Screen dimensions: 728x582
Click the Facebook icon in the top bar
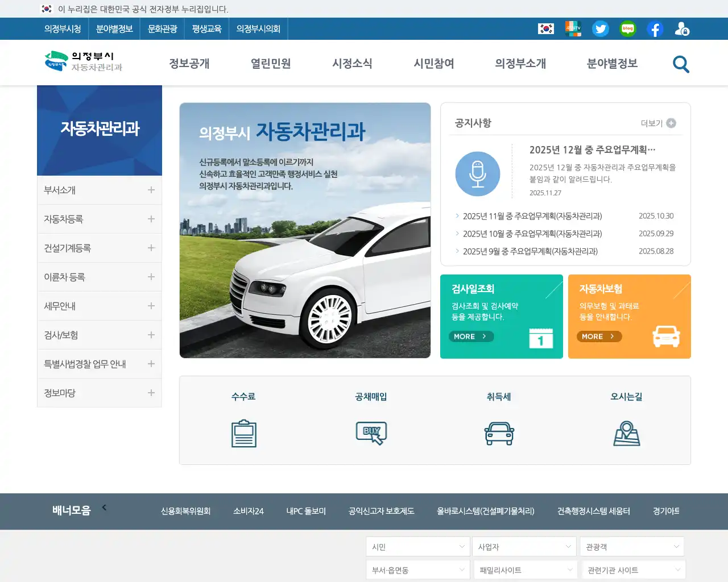(655, 28)
